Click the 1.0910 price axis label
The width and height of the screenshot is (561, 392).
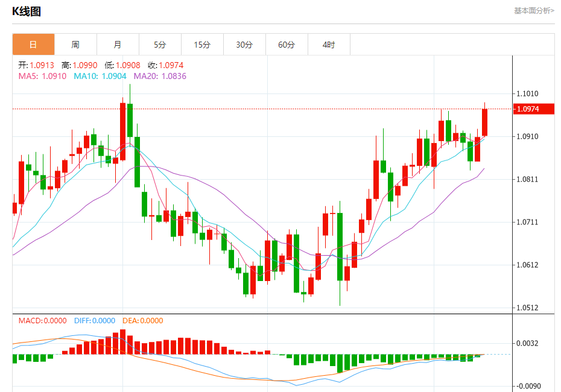[x=527, y=136]
